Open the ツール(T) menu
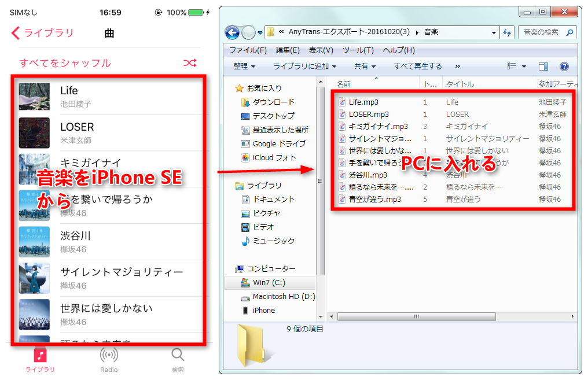 (358, 50)
